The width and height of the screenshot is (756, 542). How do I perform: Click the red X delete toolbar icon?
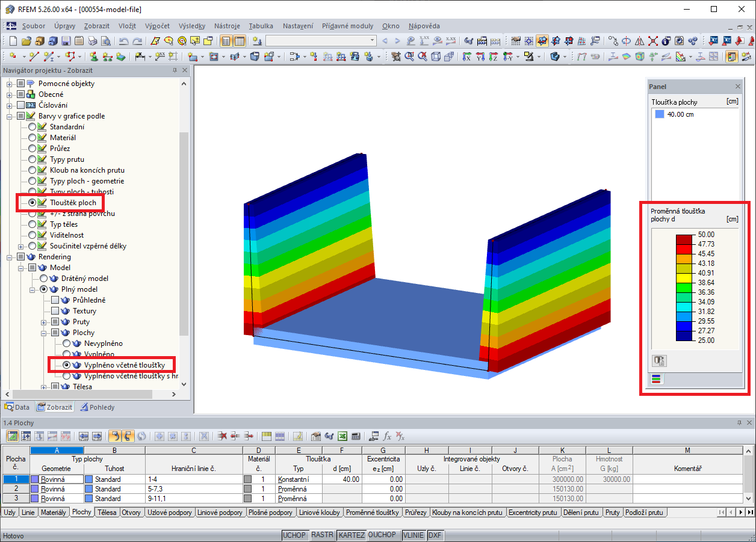point(652,41)
